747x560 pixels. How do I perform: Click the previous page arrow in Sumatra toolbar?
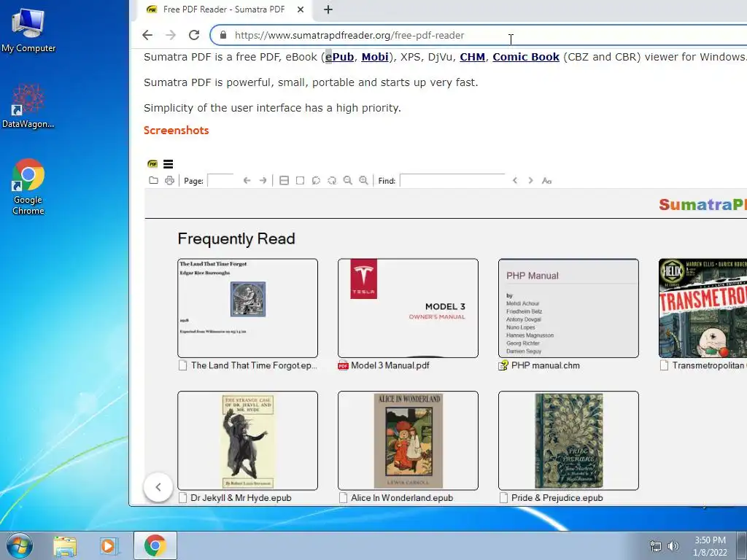click(x=247, y=181)
